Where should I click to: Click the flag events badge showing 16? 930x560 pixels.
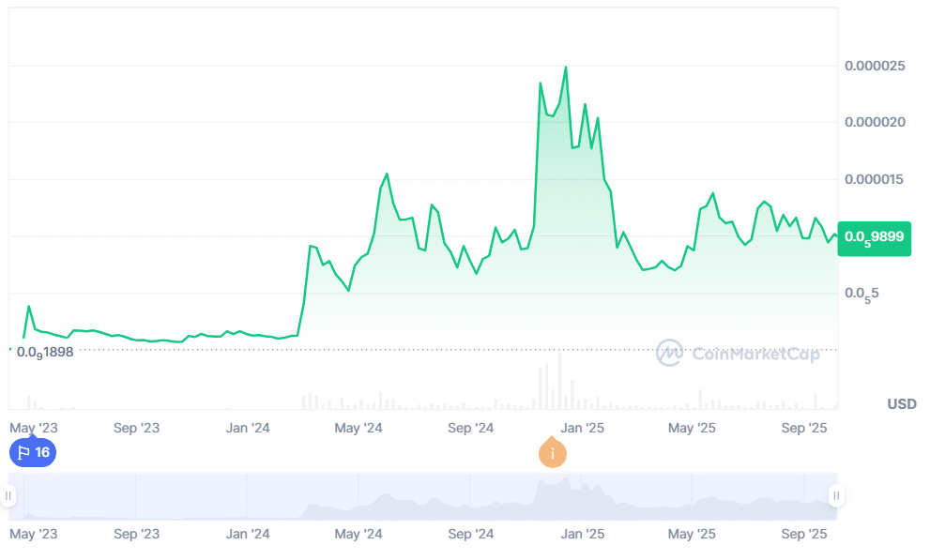33,453
